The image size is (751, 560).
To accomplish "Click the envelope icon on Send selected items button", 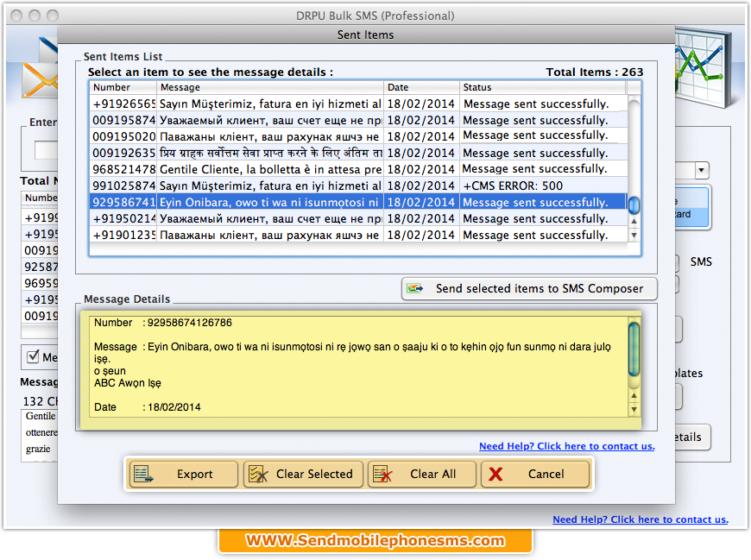I will (x=414, y=288).
